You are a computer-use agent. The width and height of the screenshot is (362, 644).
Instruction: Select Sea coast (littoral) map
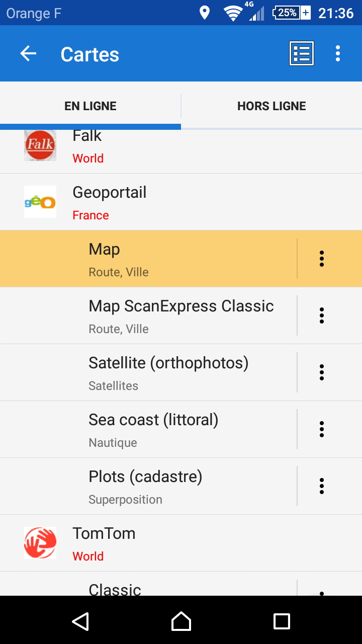pos(153,429)
